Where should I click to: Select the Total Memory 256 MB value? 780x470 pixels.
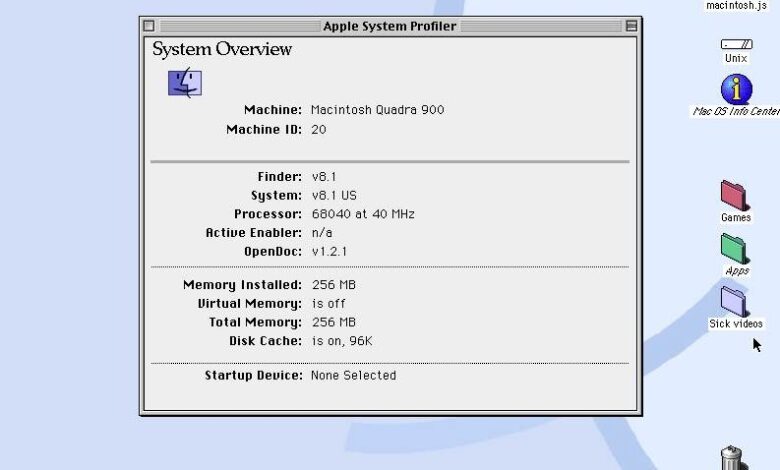(x=334, y=322)
